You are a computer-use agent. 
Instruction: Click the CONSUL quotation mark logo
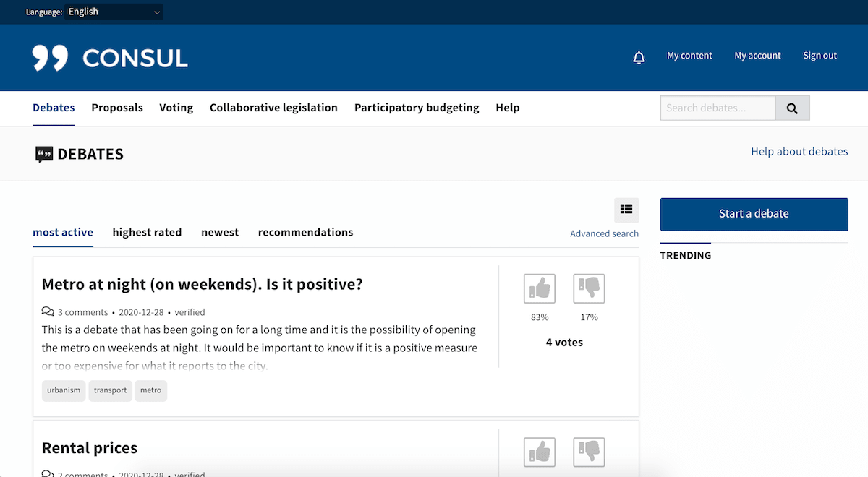(50, 58)
